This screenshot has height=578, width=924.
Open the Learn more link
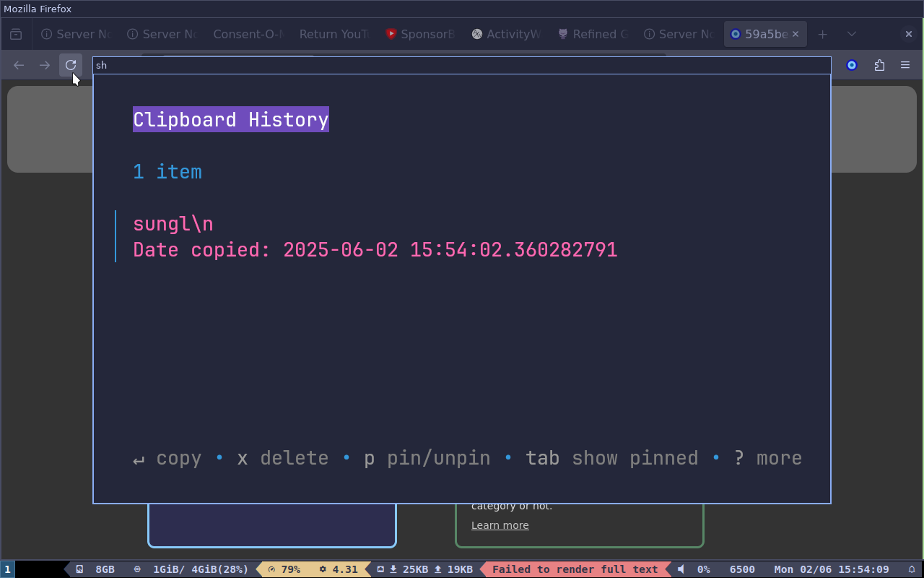[500, 525]
